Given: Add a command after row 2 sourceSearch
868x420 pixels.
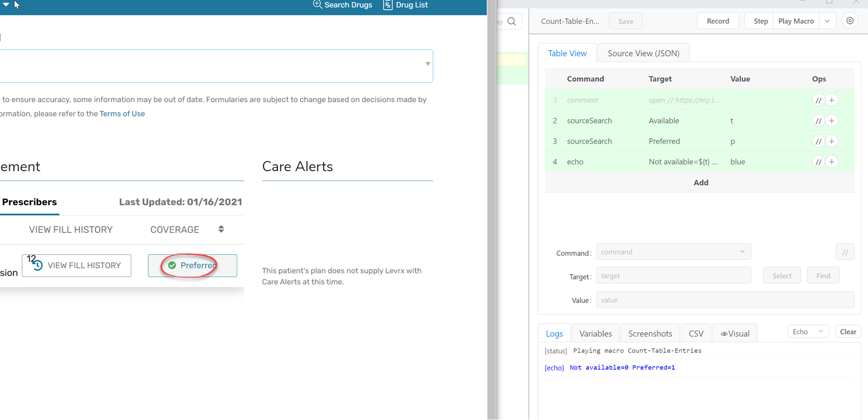Looking at the screenshot, I should 832,121.
